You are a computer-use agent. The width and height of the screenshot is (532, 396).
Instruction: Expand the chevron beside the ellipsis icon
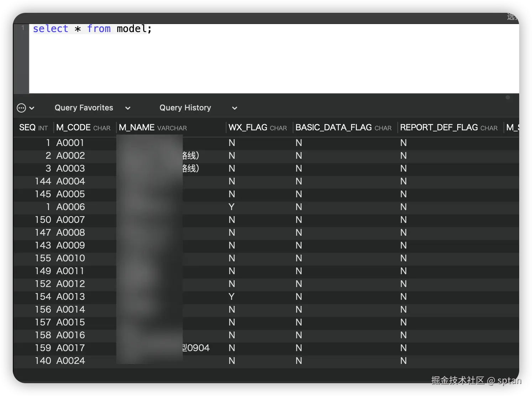pos(32,108)
